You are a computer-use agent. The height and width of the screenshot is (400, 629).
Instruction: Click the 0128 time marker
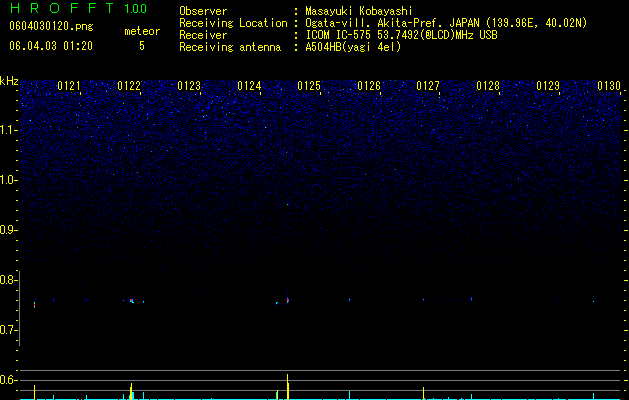pos(488,86)
